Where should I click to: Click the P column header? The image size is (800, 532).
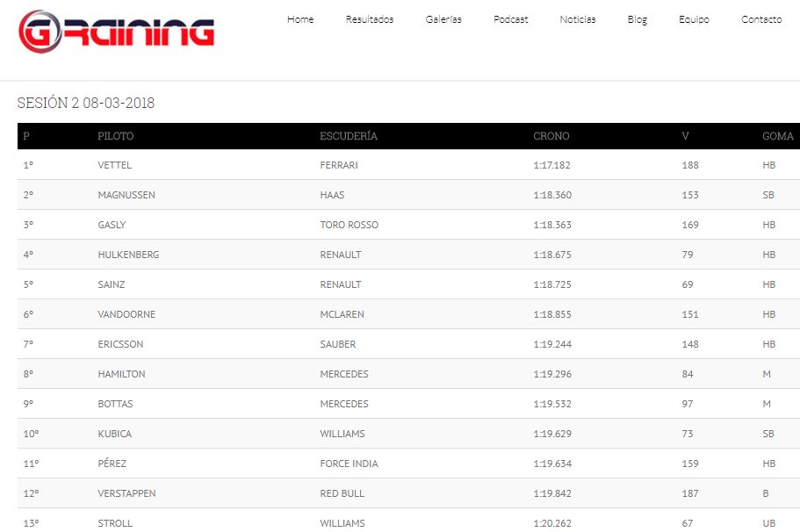tap(26, 136)
